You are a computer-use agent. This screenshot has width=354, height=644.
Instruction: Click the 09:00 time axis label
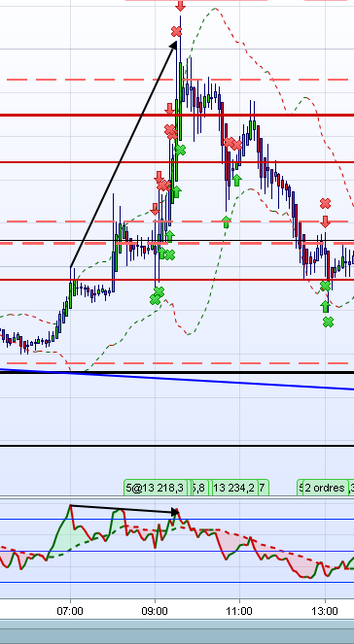pos(155,611)
